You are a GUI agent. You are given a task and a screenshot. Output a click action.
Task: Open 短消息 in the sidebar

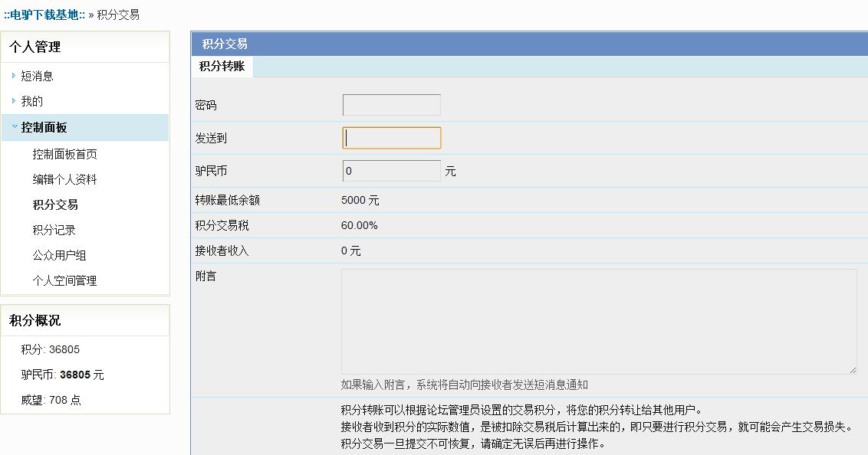[x=37, y=77]
